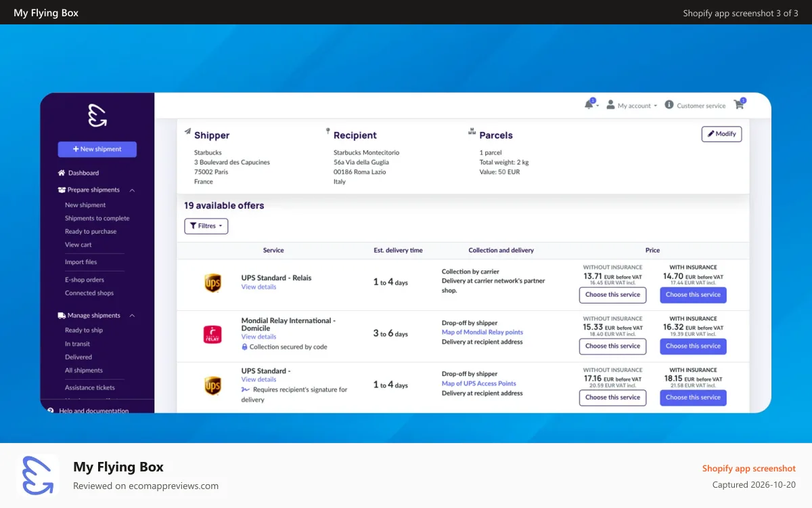Click Customer service link
The image size is (812, 508).
(701, 106)
